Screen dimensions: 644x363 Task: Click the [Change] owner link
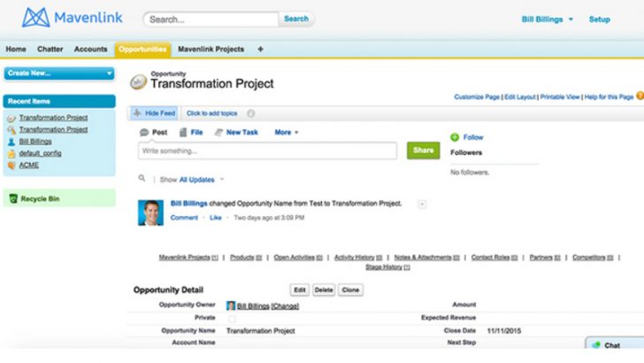point(285,306)
